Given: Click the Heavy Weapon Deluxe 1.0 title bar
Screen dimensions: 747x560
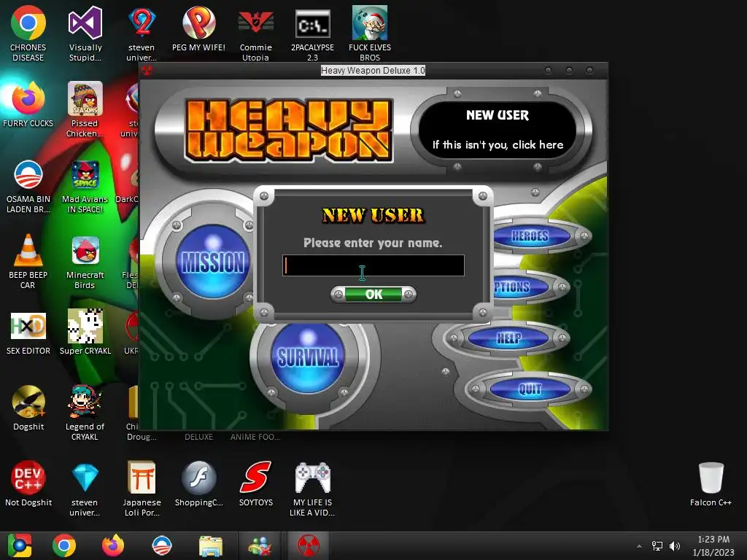Looking at the screenshot, I should pos(373,71).
